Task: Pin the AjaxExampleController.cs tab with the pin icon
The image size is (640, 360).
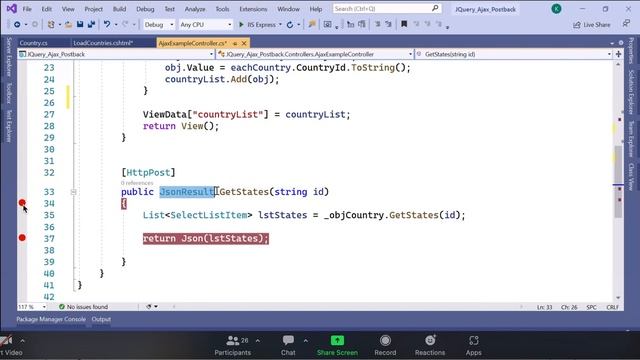Action: tap(235, 43)
